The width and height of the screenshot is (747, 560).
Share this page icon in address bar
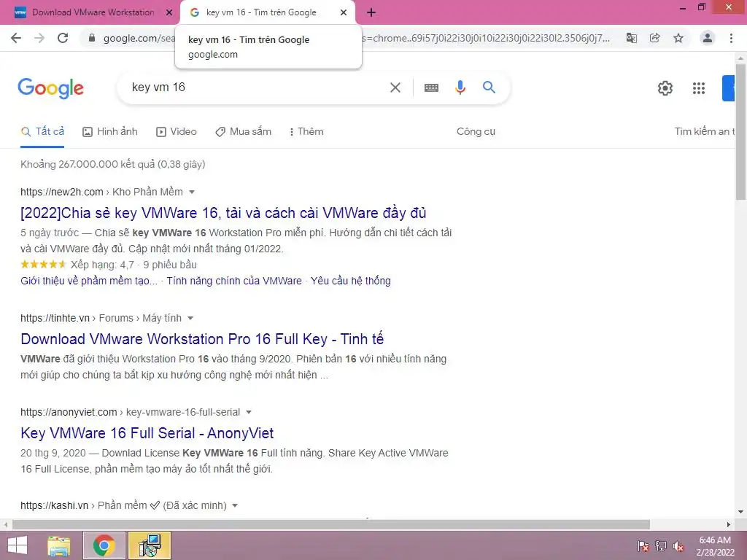tap(655, 38)
